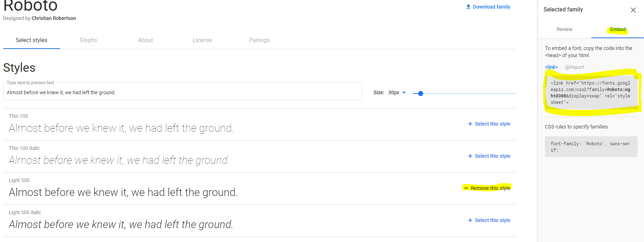Click the Thin 100 italic preview sentence
This screenshot has height=242, width=644.
[x=119, y=160]
